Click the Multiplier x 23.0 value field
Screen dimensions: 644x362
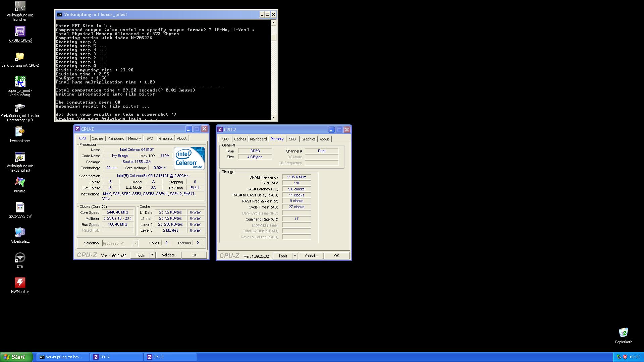point(118,218)
